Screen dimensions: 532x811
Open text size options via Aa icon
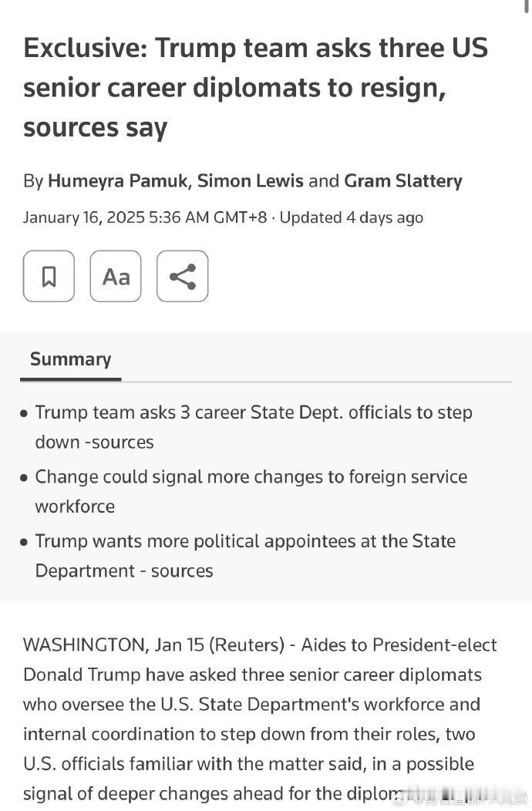116,276
